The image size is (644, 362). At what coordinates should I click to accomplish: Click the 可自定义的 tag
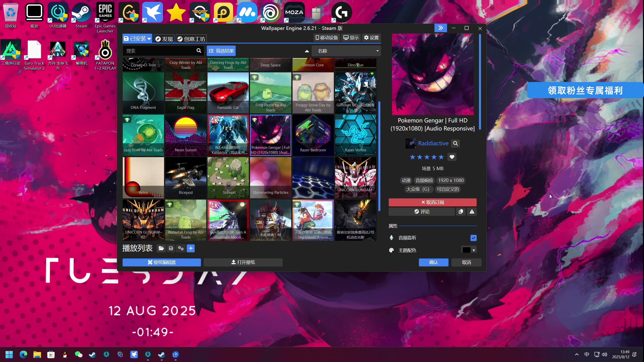(448, 189)
